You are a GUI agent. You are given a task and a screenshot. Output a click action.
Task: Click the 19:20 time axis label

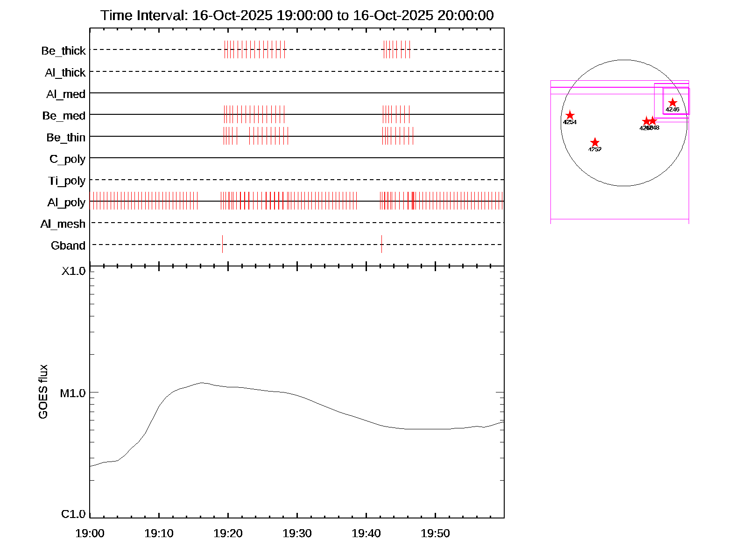coord(228,533)
